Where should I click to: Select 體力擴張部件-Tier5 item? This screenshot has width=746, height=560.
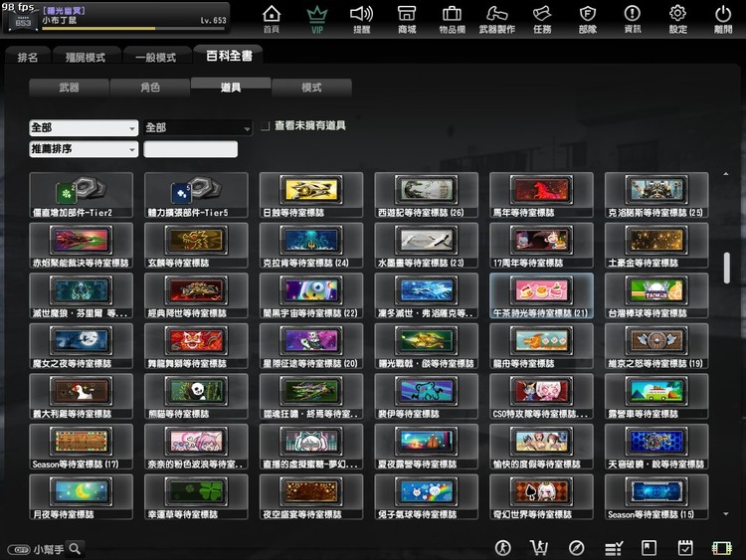tap(196, 196)
